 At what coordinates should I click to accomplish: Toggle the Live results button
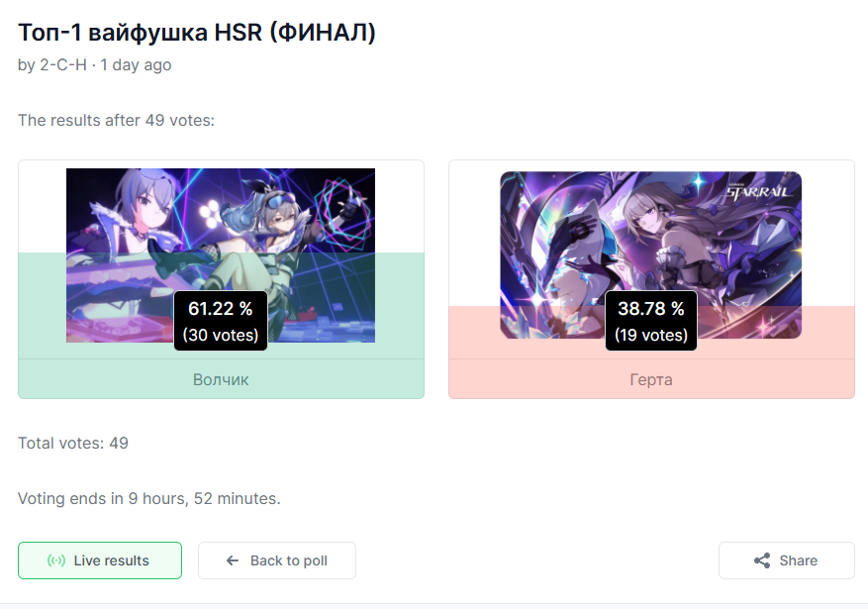coord(100,560)
